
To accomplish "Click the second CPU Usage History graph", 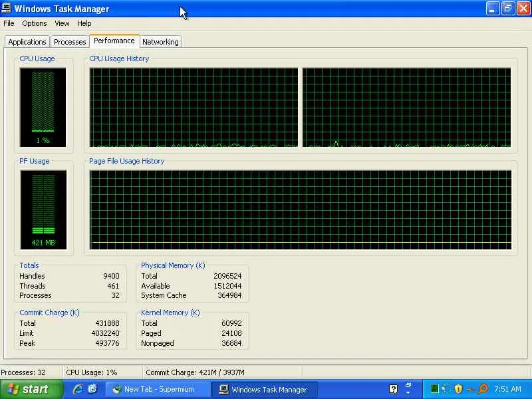I will pos(407,108).
